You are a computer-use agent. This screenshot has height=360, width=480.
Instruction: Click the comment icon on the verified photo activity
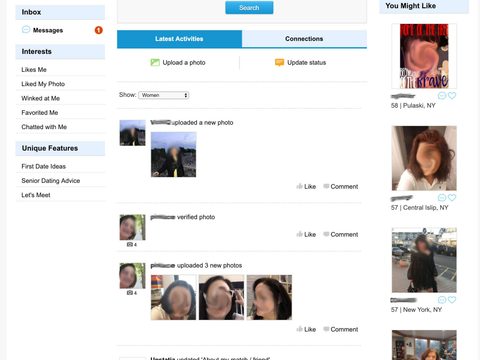[326, 234]
